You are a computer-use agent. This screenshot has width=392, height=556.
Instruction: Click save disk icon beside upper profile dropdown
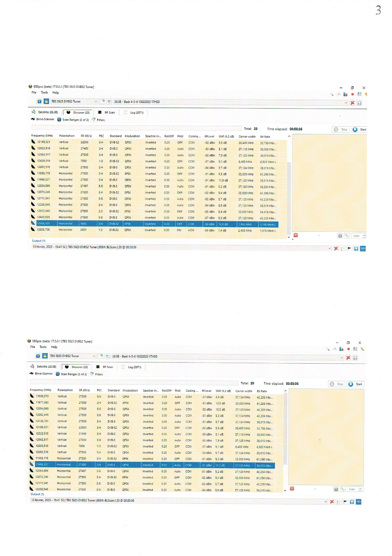tap(359, 103)
